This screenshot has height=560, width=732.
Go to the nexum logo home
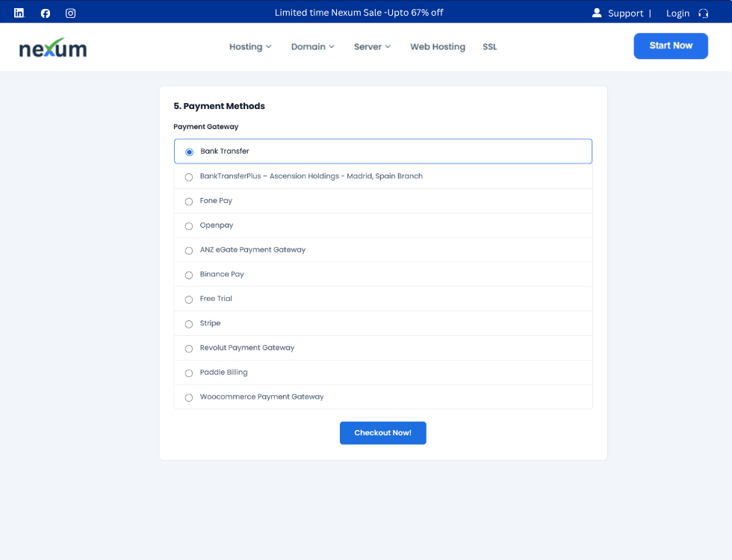tap(53, 48)
